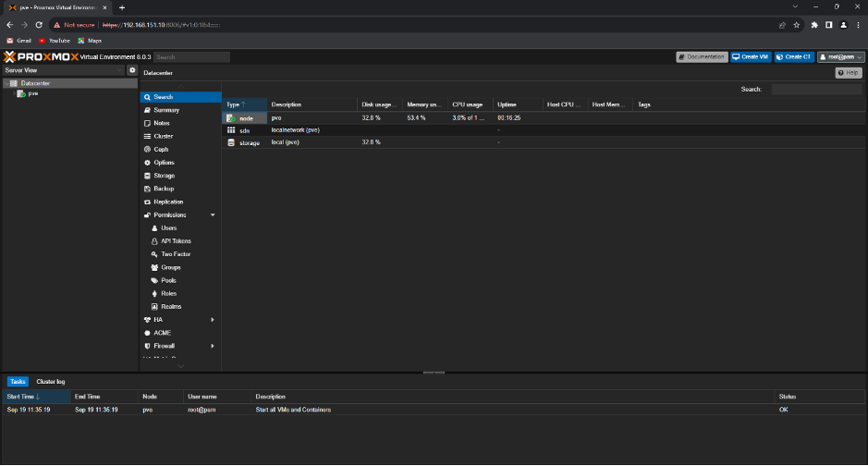868x466 pixels.
Task: Select the Start all VMs and Containers task
Action: [434, 410]
